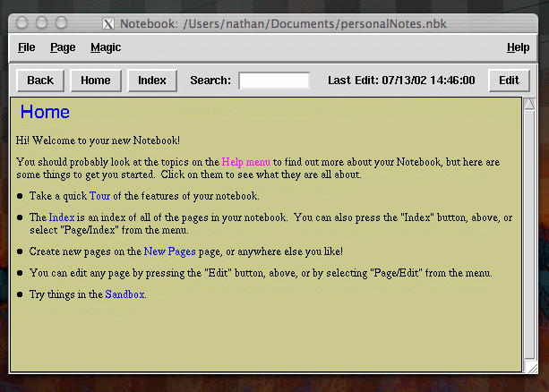Follow the Index link in bullet list

62,217
